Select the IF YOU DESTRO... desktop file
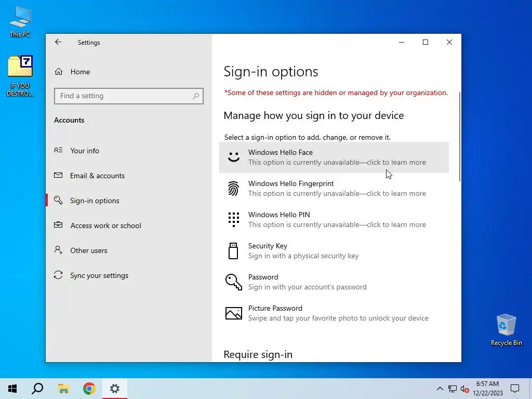This screenshot has height=399, width=532. click(x=20, y=76)
